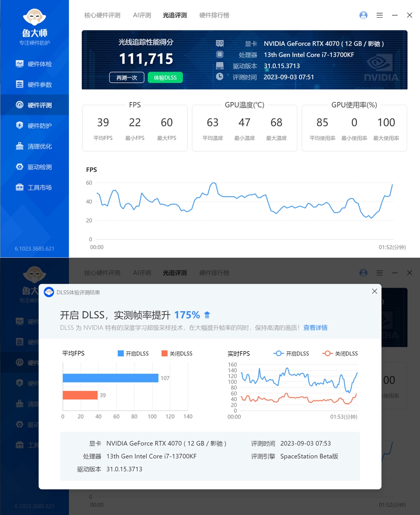Open 硬件排行榜 tab in the top window
Screen dimensions: 420x515
point(214,15)
